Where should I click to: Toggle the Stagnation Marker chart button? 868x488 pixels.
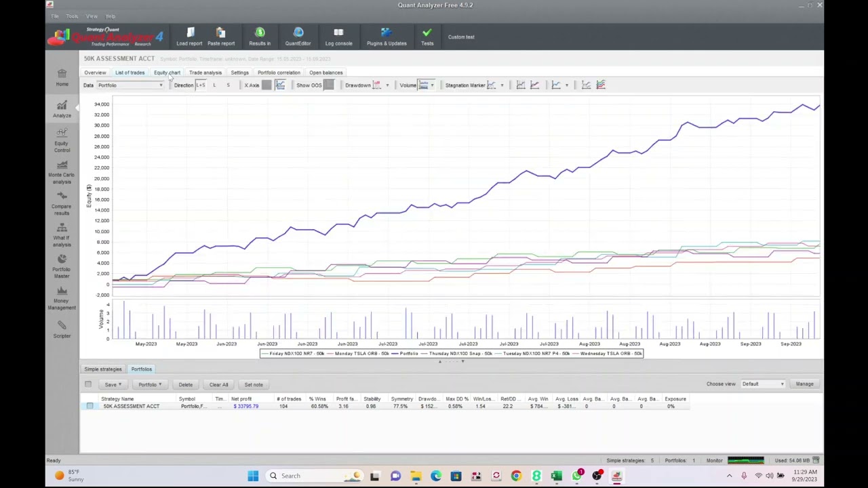(492, 85)
